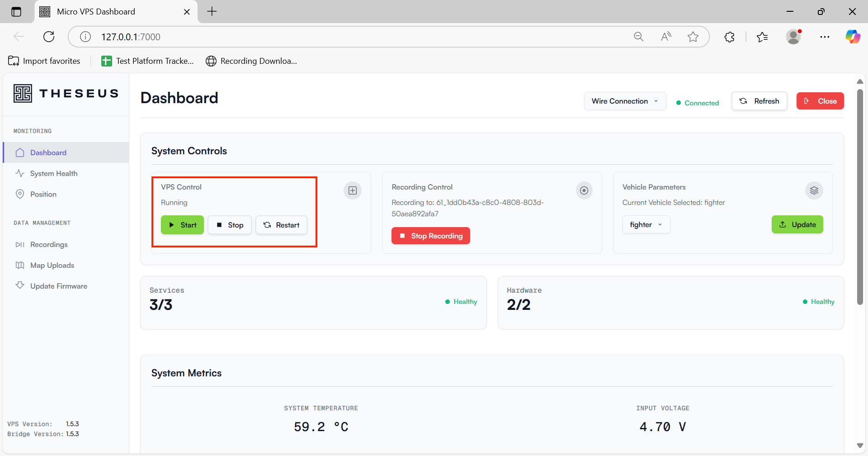The height and width of the screenshot is (456, 868).
Task: Add this page to favorites star
Action: [x=693, y=37]
